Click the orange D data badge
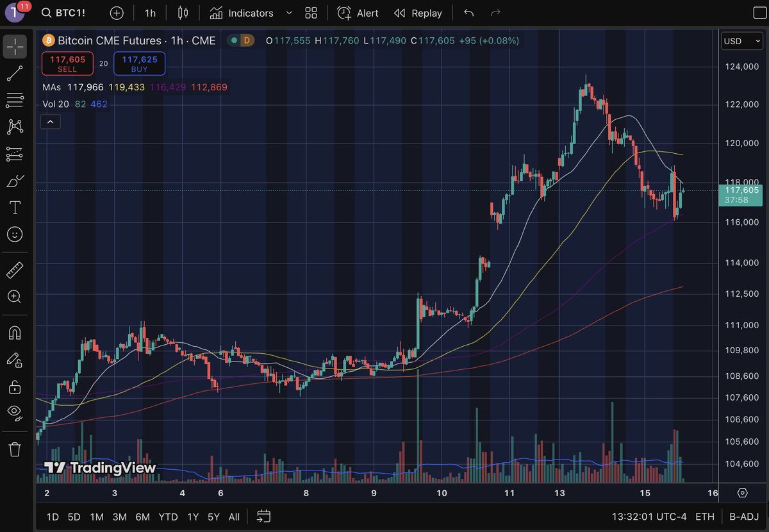 [247, 40]
